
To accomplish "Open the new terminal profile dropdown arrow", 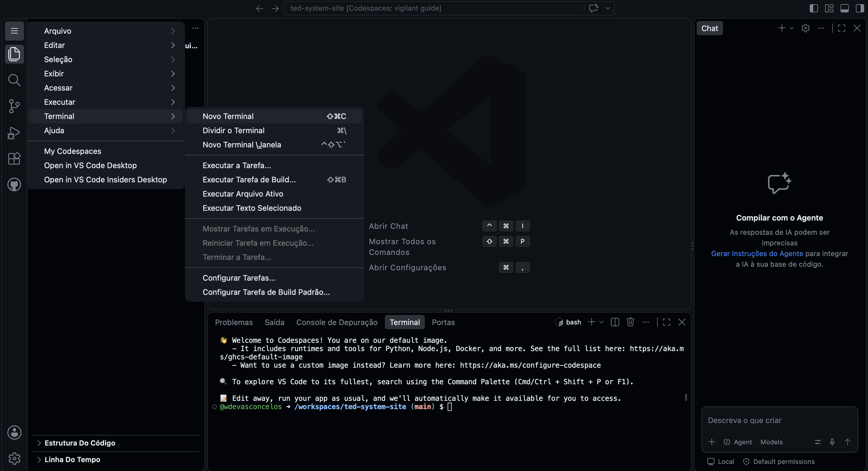I will [x=601, y=322].
